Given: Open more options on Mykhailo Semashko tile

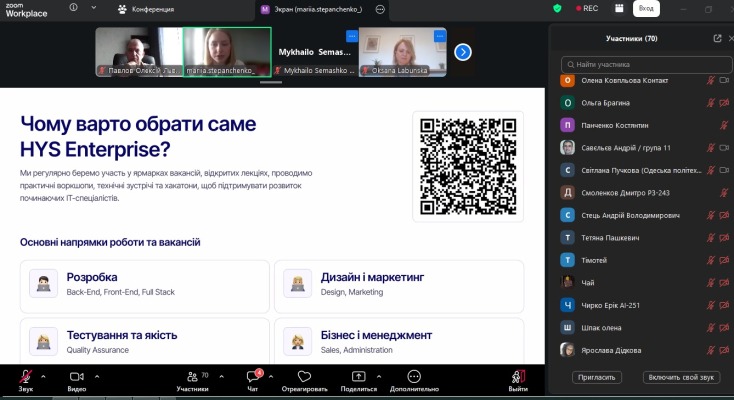Looking at the screenshot, I should pos(352,36).
